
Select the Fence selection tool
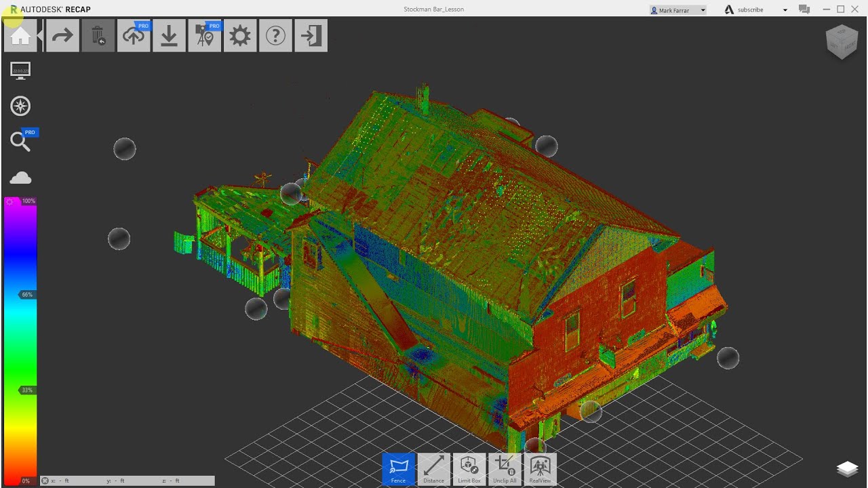pos(399,469)
